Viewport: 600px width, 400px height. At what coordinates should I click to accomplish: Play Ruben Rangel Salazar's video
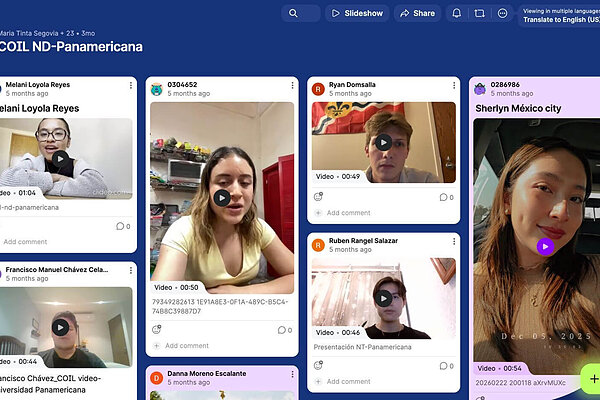pyautogui.click(x=383, y=298)
